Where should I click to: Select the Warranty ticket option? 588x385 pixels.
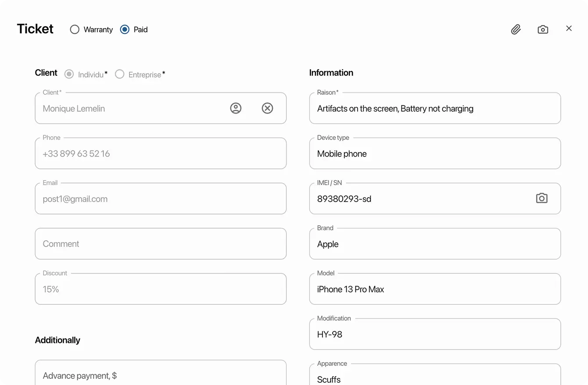(x=74, y=29)
